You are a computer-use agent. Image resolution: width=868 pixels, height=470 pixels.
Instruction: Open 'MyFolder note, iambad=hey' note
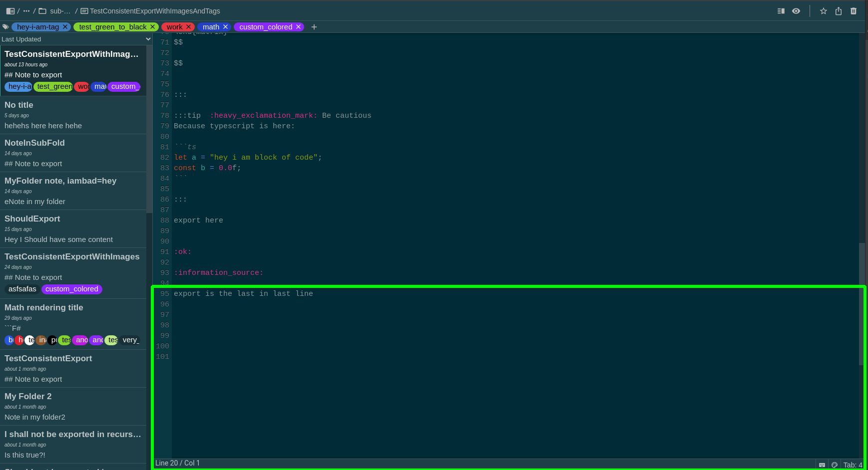[73, 191]
